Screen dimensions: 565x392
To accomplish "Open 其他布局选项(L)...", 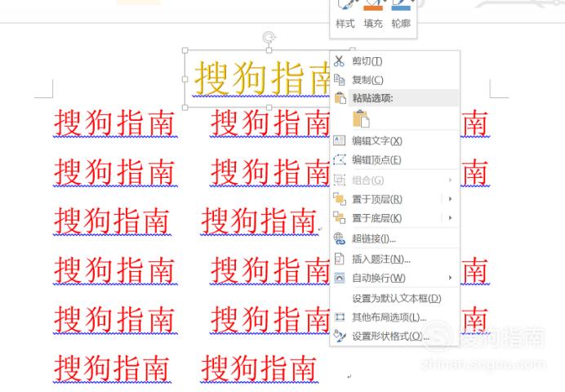I will [x=389, y=318].
